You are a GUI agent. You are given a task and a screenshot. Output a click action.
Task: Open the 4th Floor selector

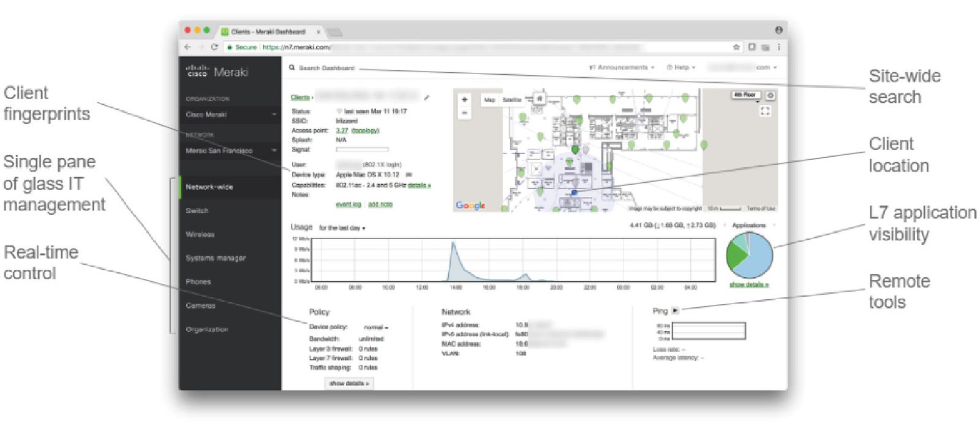(746, 95)
